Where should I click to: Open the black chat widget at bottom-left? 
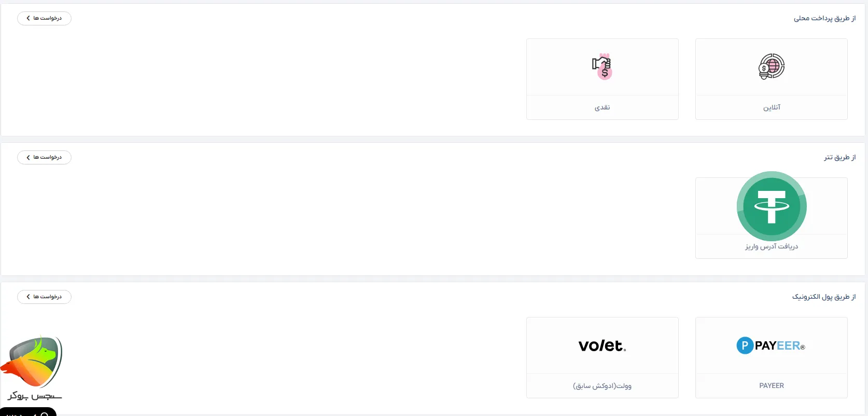(x=28, y=412)
